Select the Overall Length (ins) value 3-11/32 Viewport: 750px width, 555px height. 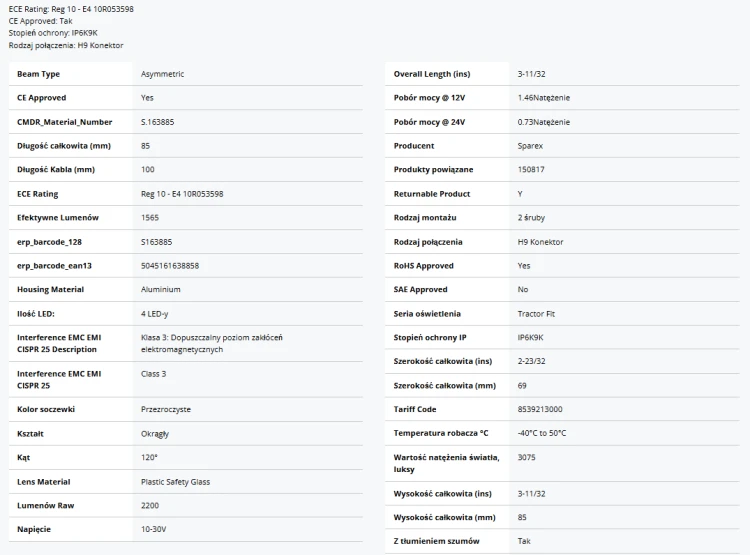click(x=531, y=74)
